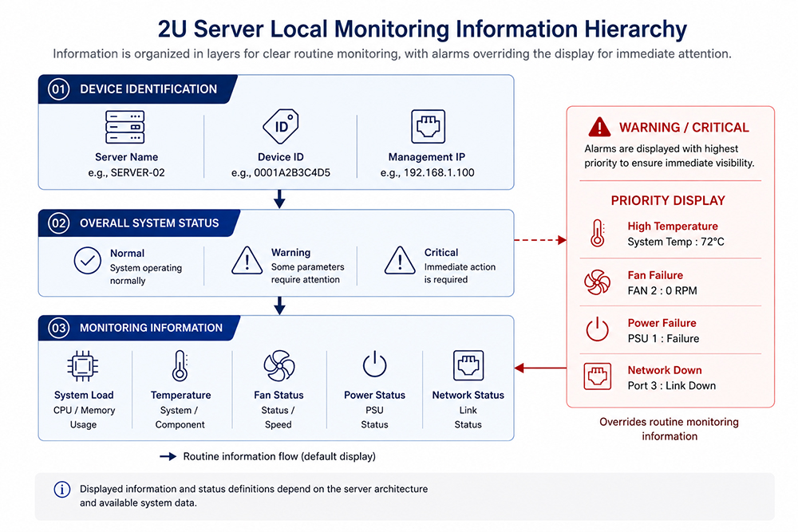Click the text System operating normally
The height and width of the screenshot is (532, 798).
[x=145, y=274]
